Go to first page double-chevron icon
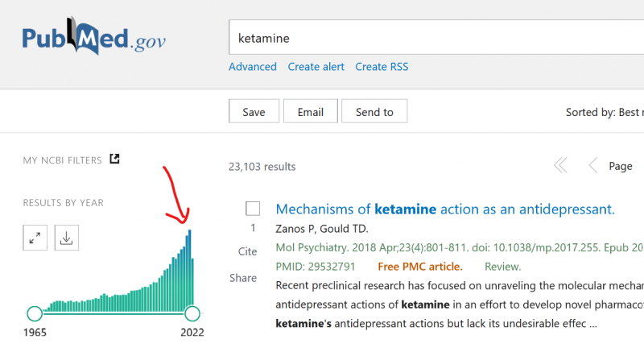The width and height of the screenshot is (644, 348). (x=560, y=166)
